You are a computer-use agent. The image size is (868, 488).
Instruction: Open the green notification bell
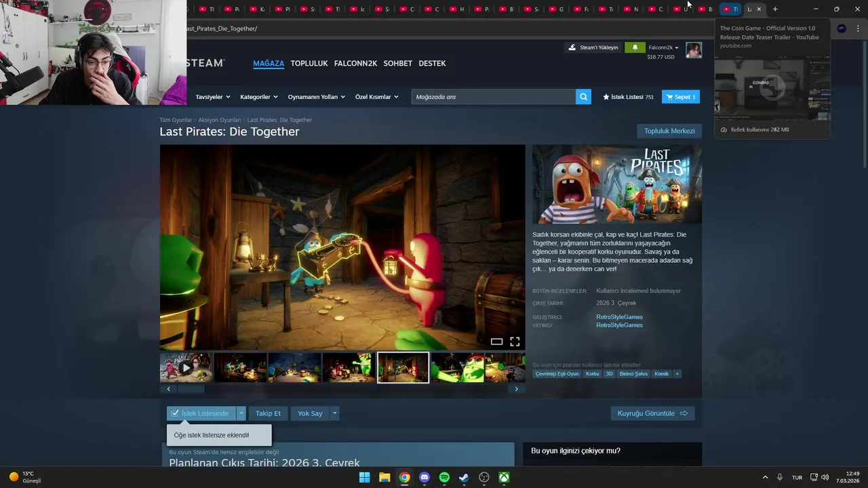[635, 47]
